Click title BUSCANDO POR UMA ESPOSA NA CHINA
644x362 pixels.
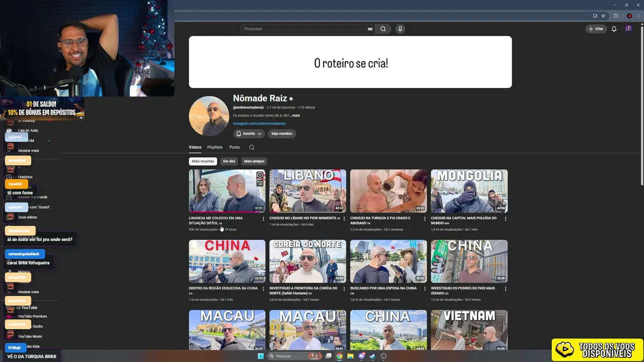[383, 288]
